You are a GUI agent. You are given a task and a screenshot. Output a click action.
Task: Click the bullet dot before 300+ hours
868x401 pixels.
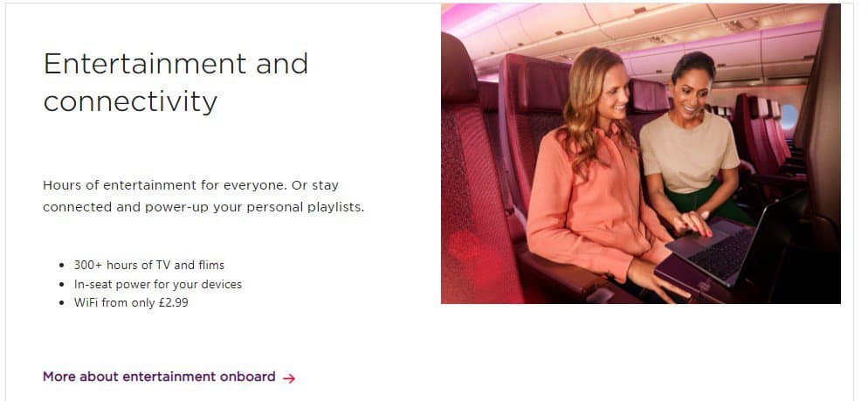(61, 266)
